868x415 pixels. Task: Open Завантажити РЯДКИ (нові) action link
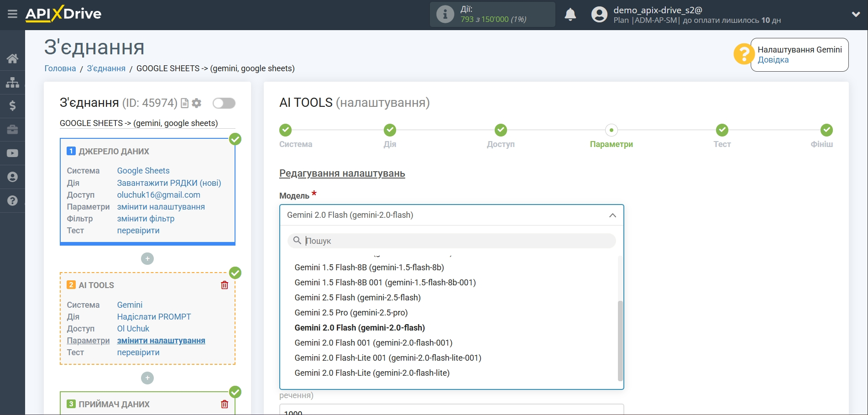[x=169, y=183]
